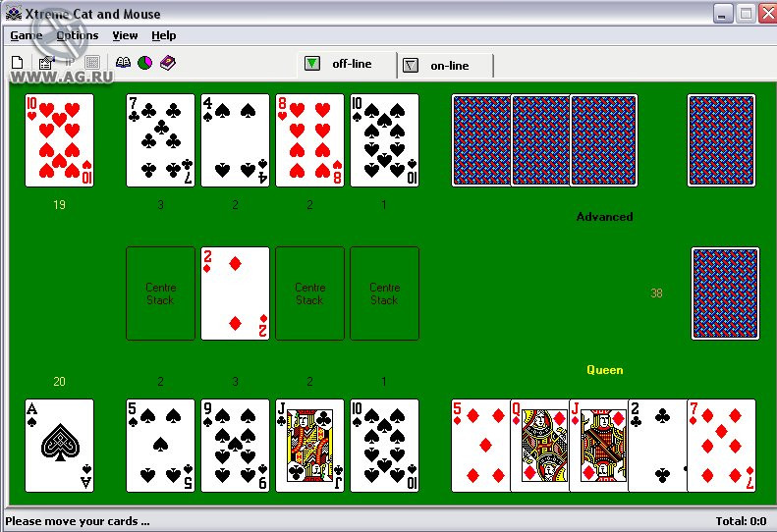Pick the ace of spades card

[60, 446]
